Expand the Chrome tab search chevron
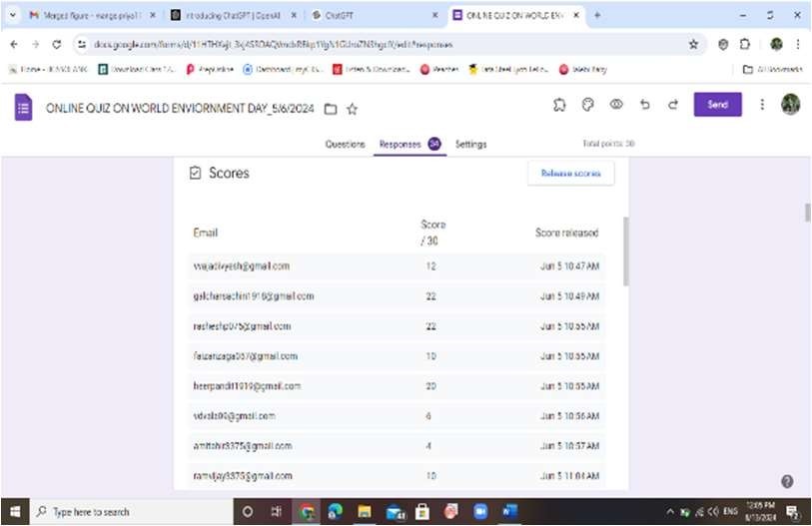This screenshot has height=526, width=812. click(x=12, y=16)
